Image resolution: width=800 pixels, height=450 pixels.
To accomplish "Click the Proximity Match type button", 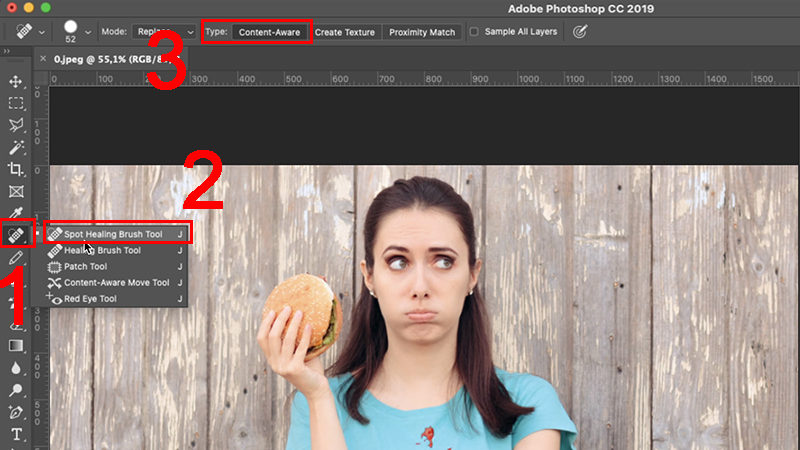I will tap(422, 32).
